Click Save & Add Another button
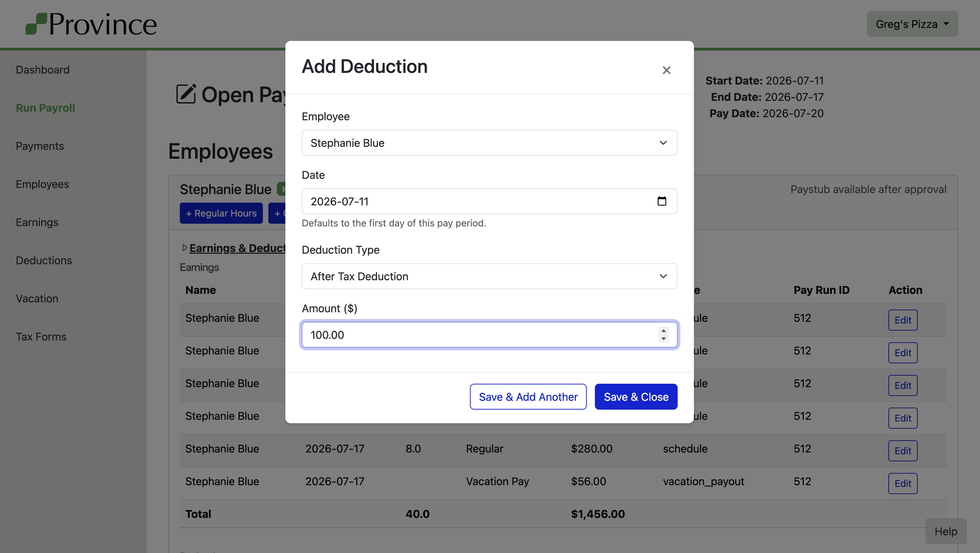This screenshot has height=553, width=980. [x=528, y=397]
